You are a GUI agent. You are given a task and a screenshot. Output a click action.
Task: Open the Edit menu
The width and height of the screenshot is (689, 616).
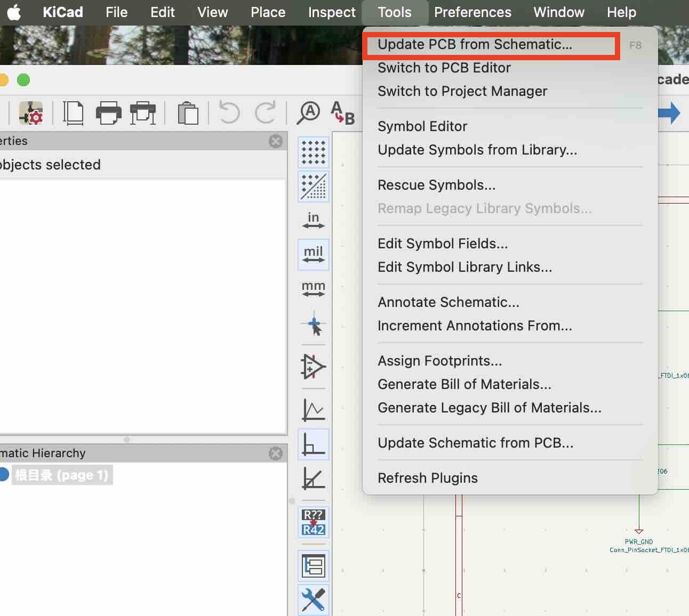[x=162, y=12]
